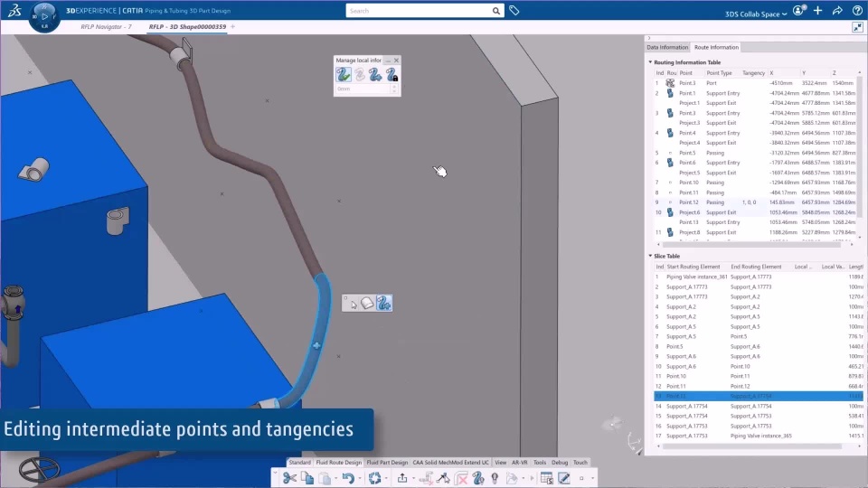Select the RFLP - 3D Shape00000359 tab
Screen dimensions: 868x488
[187, 26]
